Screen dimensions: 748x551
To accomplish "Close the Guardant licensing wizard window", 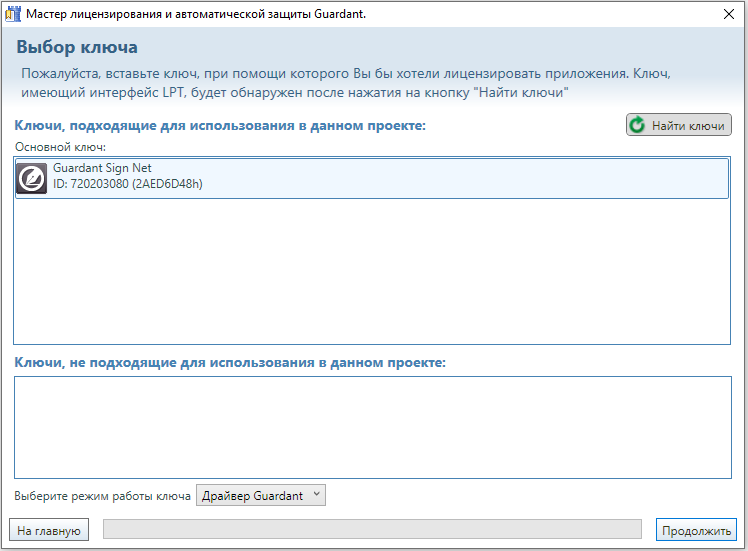I will (x=728, y=14).
